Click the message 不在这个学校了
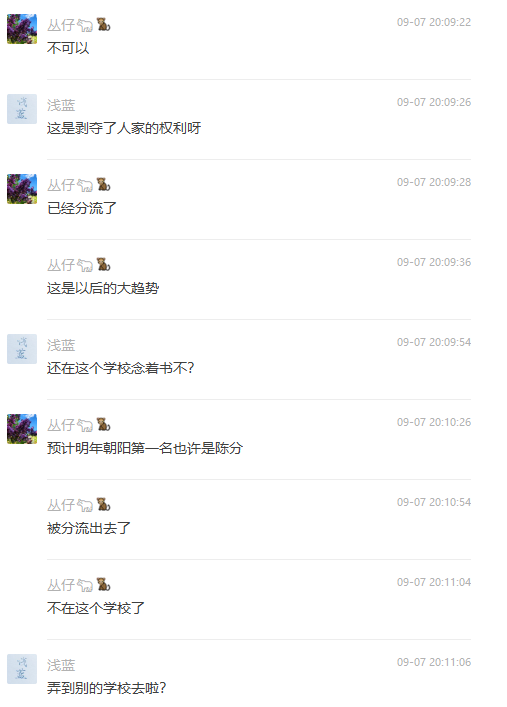 coord(96,608)
